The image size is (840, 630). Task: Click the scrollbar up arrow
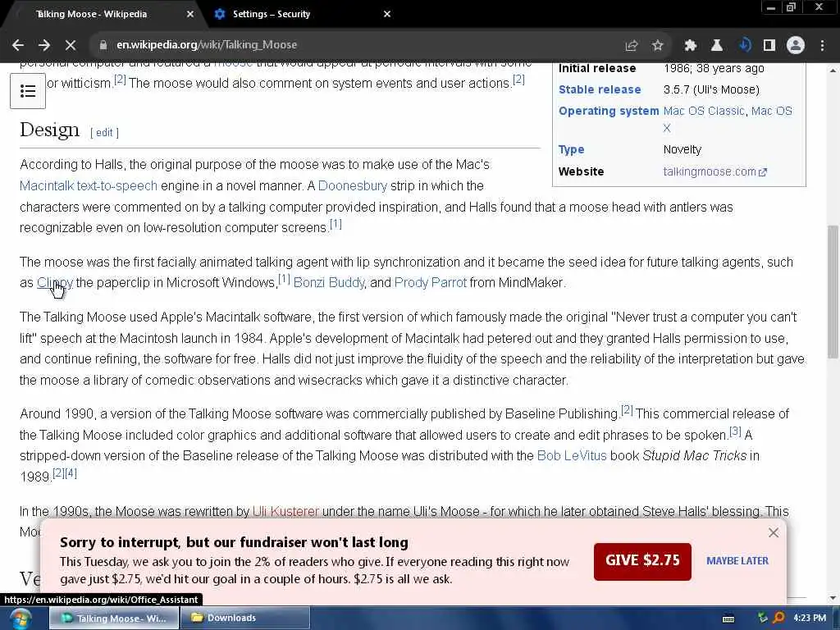click(x=833, y=71)
